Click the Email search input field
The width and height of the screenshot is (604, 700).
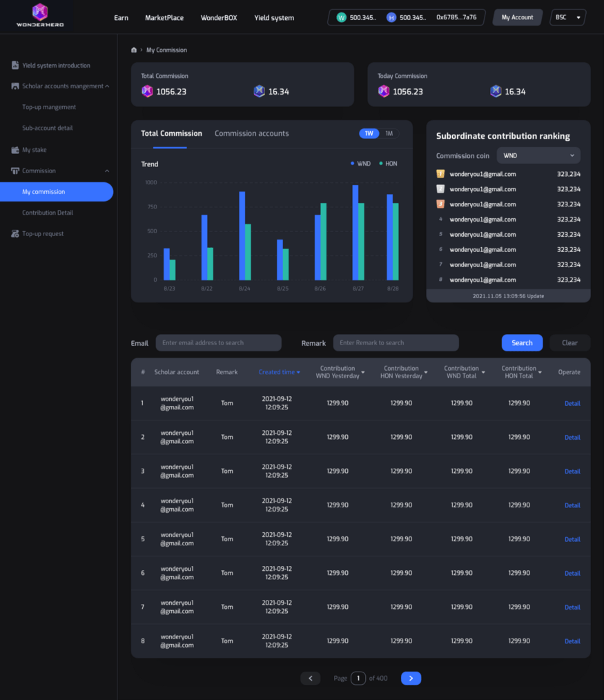218,342
